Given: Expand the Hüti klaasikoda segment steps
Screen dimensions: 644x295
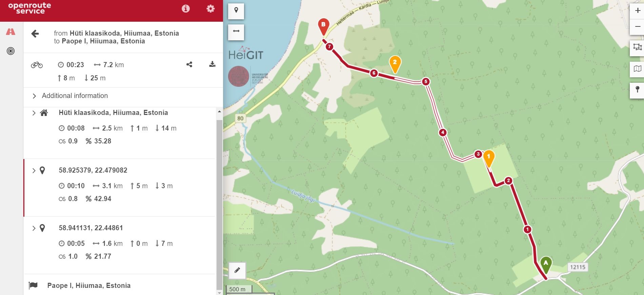Looking at the screenshot, I should click(x=34, y=113).
